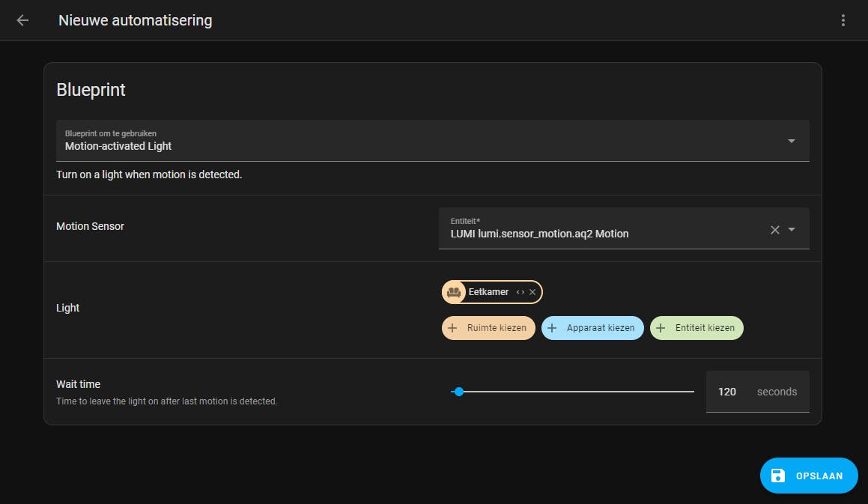Click the plus icon on Apparaat kiezen
868x504 pixels.
pyautogui.click(x=552, y=328)
